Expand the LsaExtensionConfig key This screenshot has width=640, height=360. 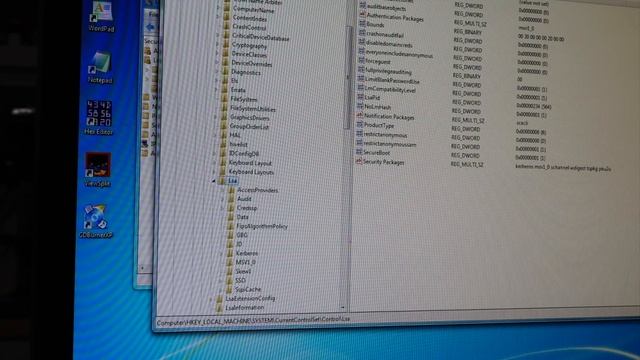211,299
